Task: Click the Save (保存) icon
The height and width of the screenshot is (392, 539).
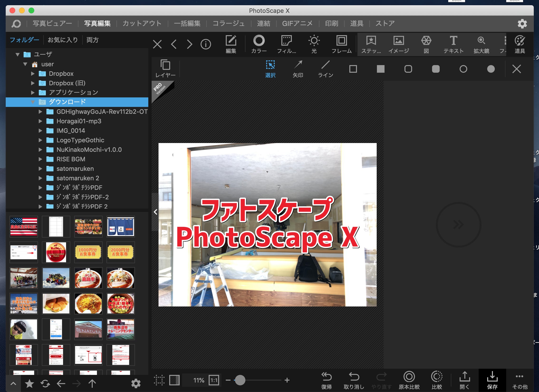Action: pyautogui.click(x=492, y=380)
